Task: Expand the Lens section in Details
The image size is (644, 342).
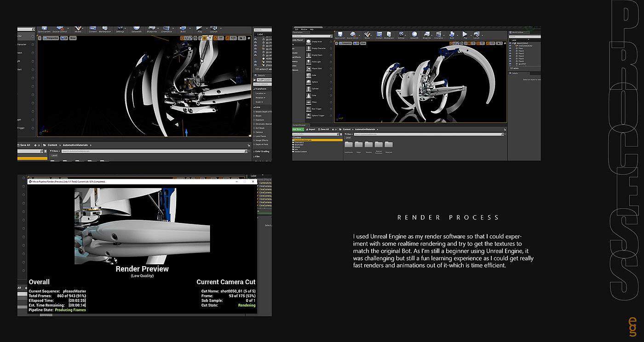Action: click(x=258, y=106)
